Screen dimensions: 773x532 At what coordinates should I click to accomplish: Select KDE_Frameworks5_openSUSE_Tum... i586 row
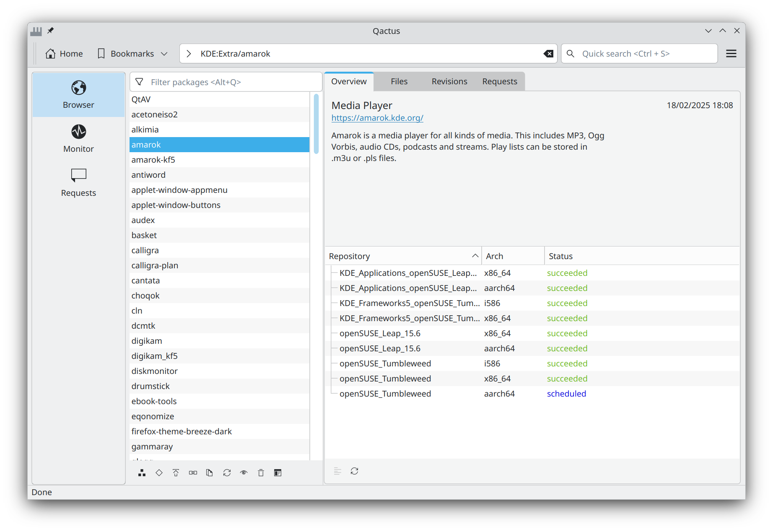[x=532, y=303]
